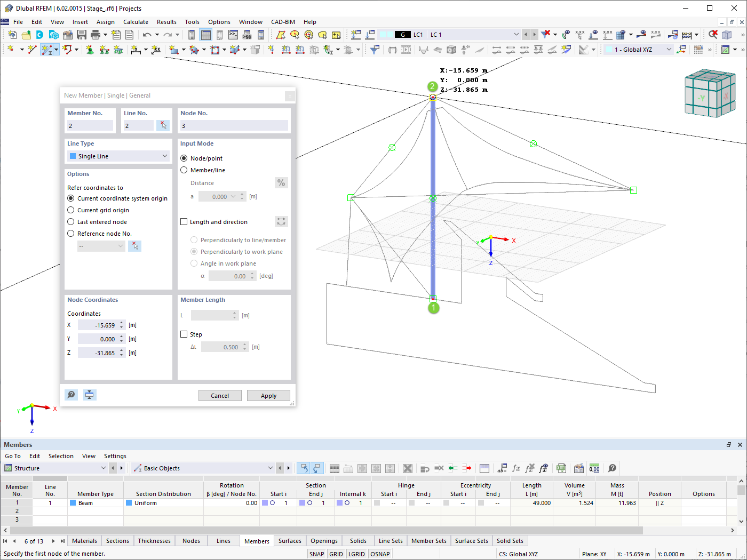Open the Line Type dropdown showing Single Line
Image resolution: width=747 pixels, height=560 pixels.
(x=118, y=155)
